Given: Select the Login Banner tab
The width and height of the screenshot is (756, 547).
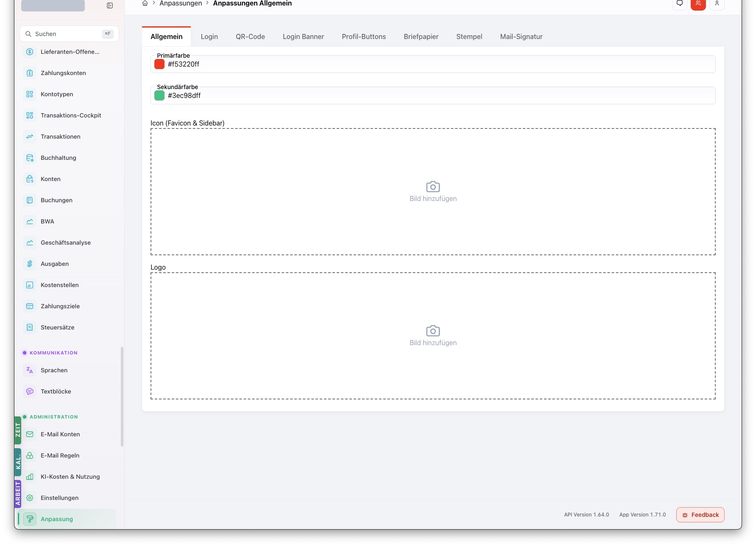Looking at the screenshot, I should 303,36.
